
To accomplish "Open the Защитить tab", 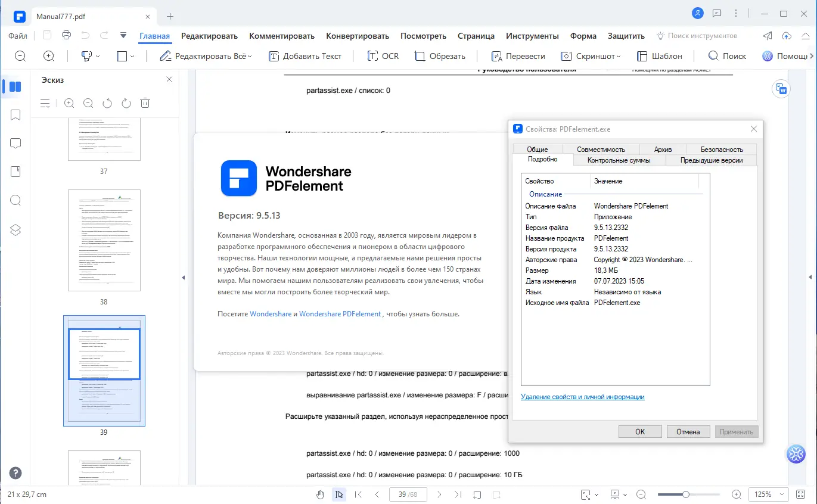I will [626, 36].
